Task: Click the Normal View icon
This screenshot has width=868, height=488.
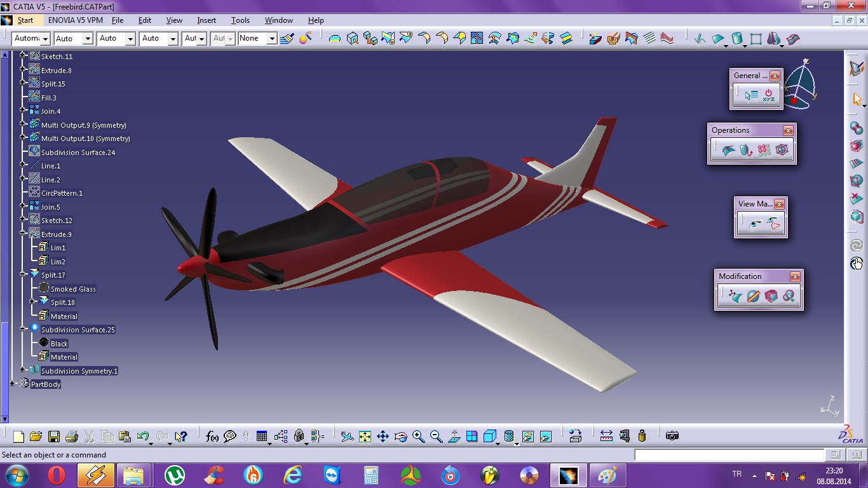Action: [x=454, y=437]
